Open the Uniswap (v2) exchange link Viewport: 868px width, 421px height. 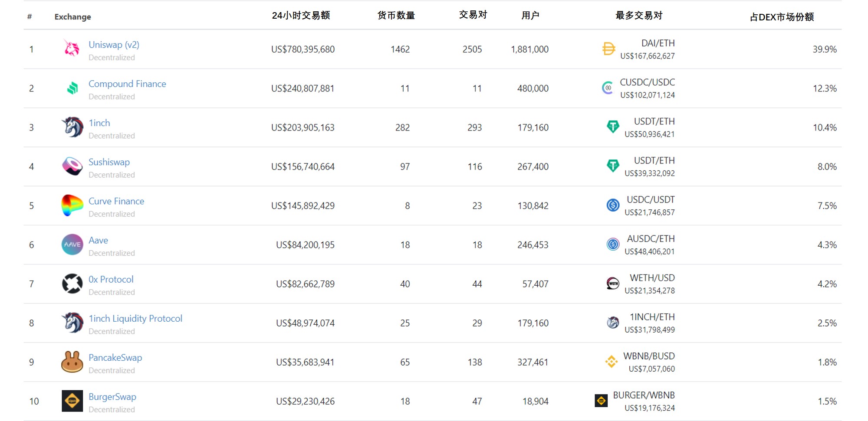coord(114,45)
